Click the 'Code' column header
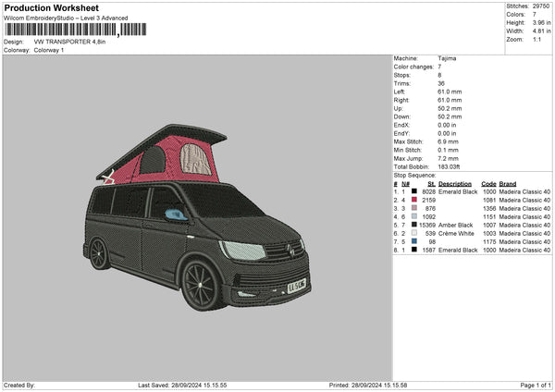Image resolution: width=555 pixels, height=392 pixels. pos(488,184)
